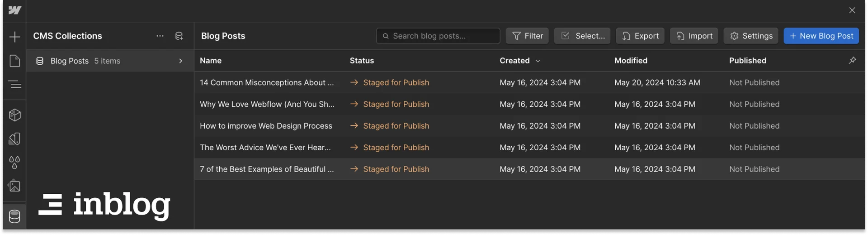Open CMS Collections three-dot menu
Screen dimensions: 868x235
click(160, 36)
